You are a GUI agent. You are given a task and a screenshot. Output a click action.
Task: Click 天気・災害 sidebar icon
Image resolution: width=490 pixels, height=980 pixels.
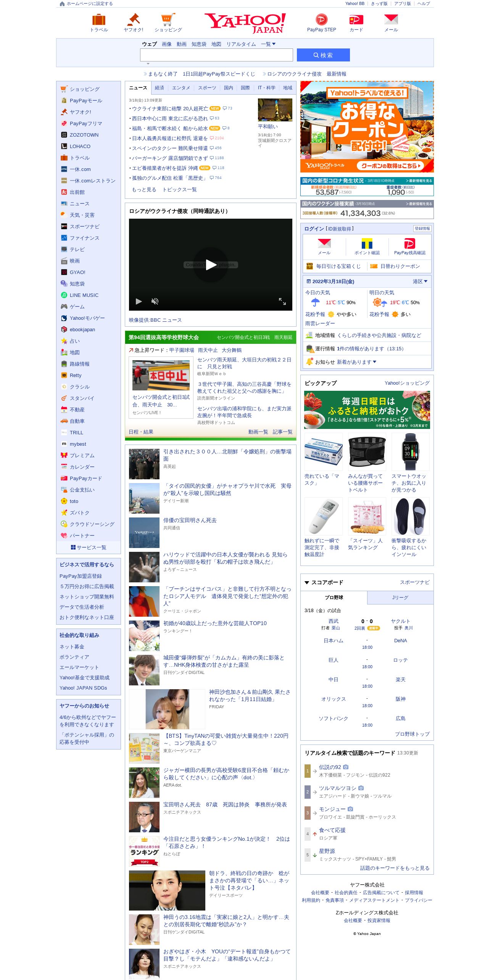[64, 215]
